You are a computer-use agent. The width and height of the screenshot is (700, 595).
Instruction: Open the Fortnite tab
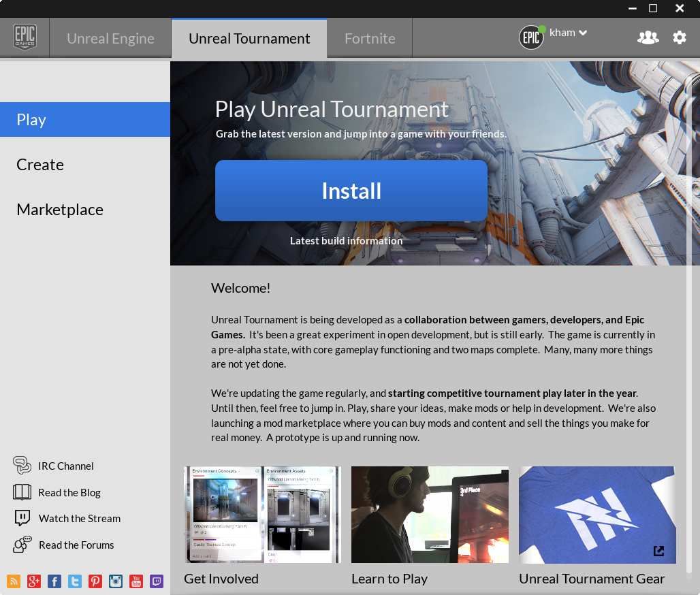(370, 38)
